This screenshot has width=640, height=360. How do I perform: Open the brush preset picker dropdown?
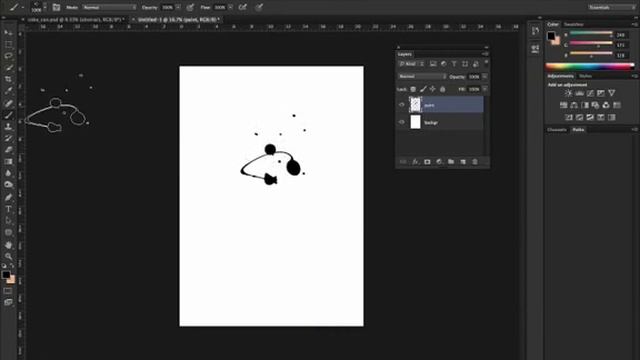click(45, 7)
